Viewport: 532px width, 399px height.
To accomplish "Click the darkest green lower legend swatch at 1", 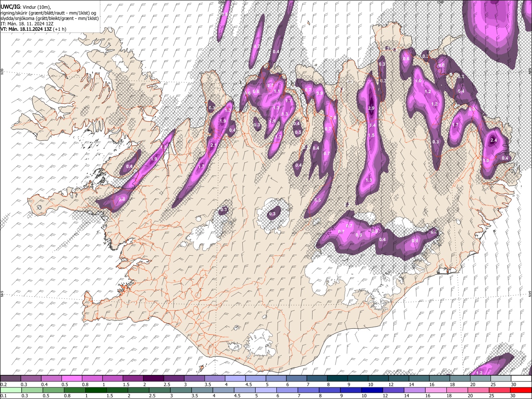I will (x=96, y=390).
